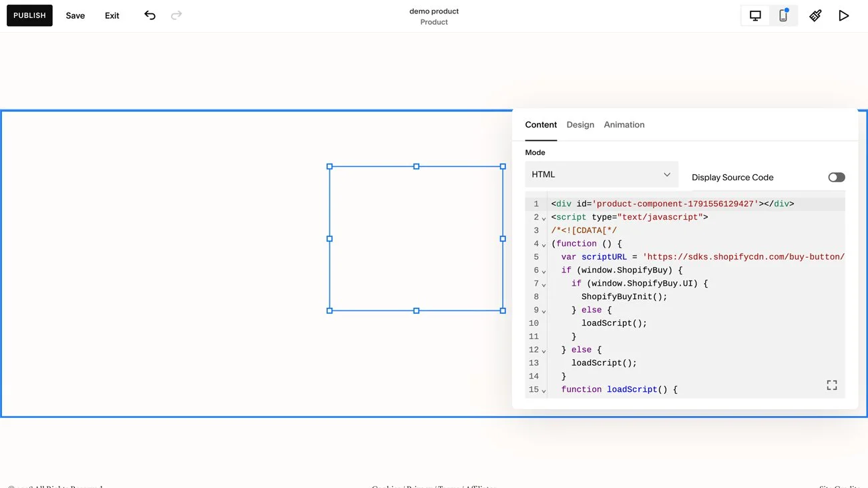The width and height of the screenshot is (868, 488).
Task: Click the 'if (window.ShopifyBuy.UI) {' line
Action: point(640,283)
